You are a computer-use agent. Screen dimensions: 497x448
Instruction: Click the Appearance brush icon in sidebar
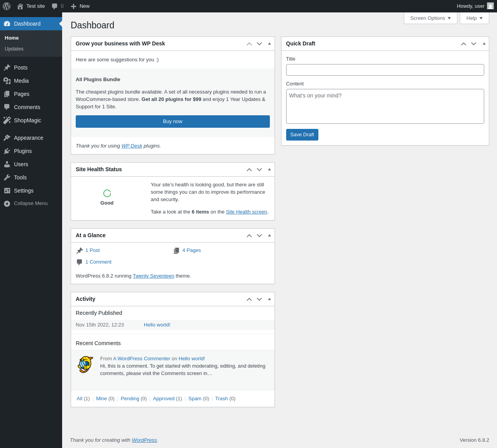pyautogui.click(x=7, y=138)
